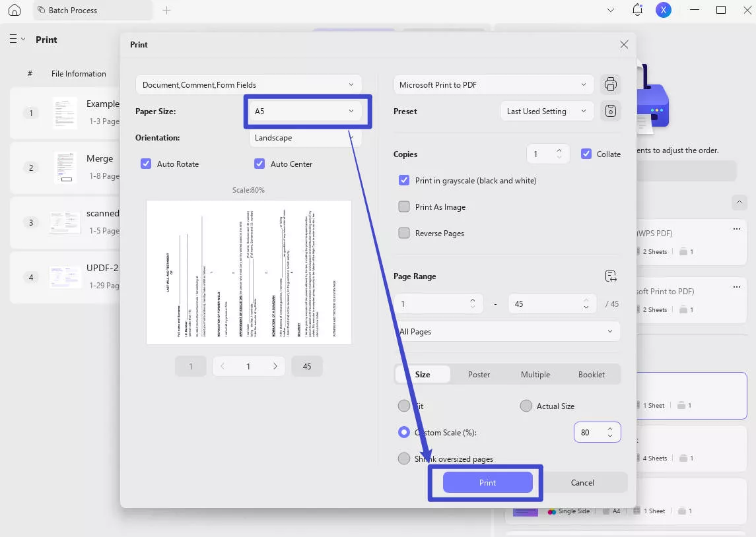This screenshot has width=756, height=537.
Task: Open the notification bell
Action: click(x=637, y=10)
